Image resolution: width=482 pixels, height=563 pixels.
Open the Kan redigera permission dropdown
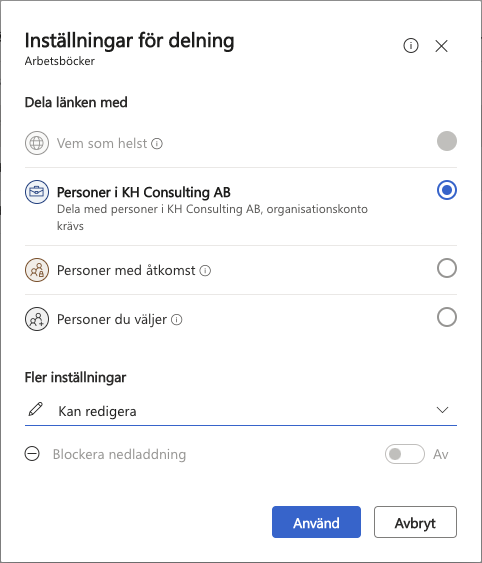click(241, 411)
